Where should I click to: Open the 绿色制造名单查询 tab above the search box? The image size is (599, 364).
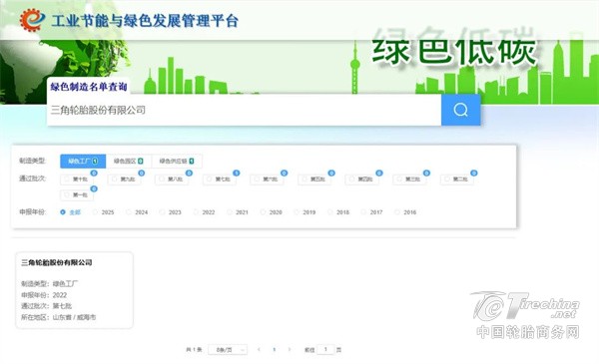point(89,87)
